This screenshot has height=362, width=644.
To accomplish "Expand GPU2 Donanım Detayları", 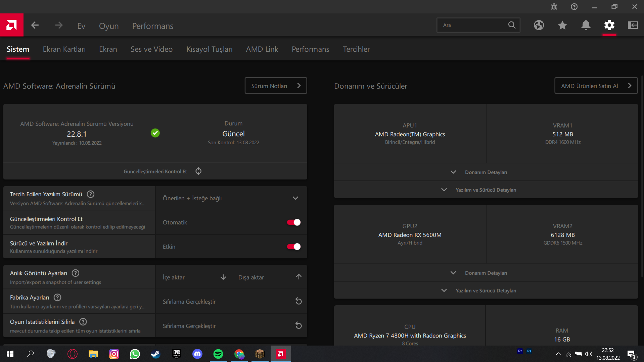I will [x=486, y=273].
